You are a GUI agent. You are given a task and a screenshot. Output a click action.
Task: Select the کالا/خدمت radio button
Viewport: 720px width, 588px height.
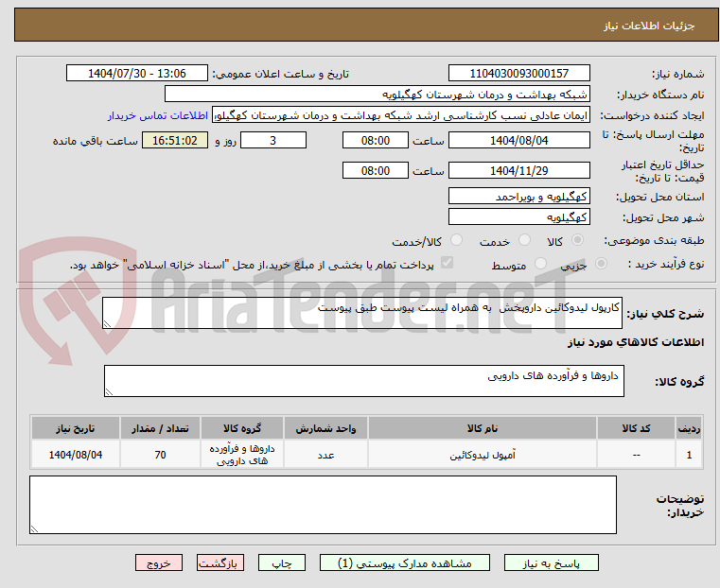pos(456,240)
